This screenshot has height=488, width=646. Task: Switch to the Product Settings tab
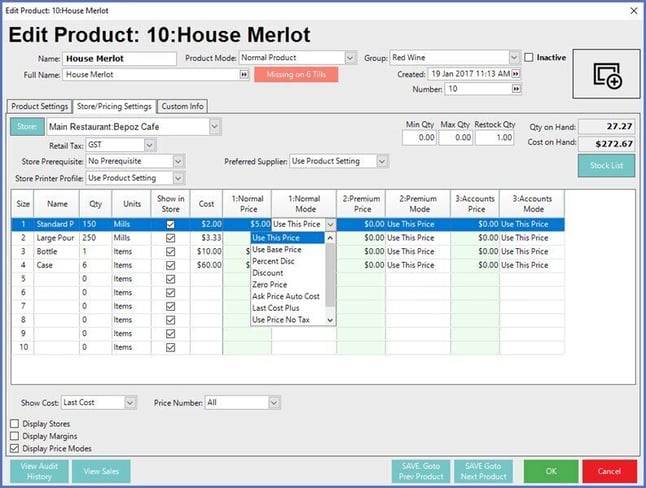tap(40, 107)
